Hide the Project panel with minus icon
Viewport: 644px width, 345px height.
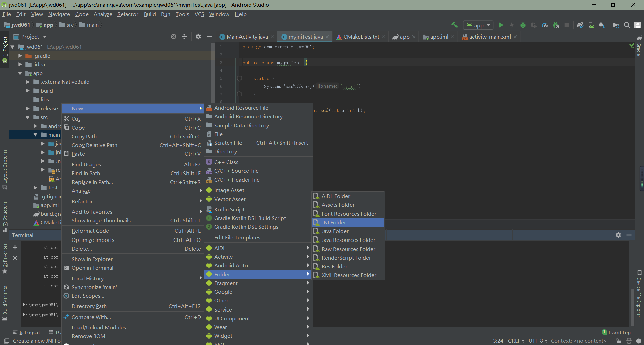209,37
